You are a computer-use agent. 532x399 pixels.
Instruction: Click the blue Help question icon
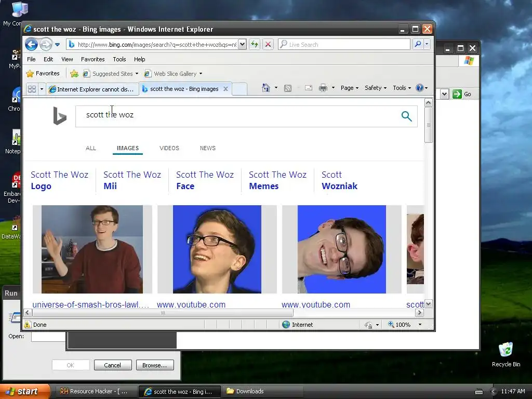420,88
